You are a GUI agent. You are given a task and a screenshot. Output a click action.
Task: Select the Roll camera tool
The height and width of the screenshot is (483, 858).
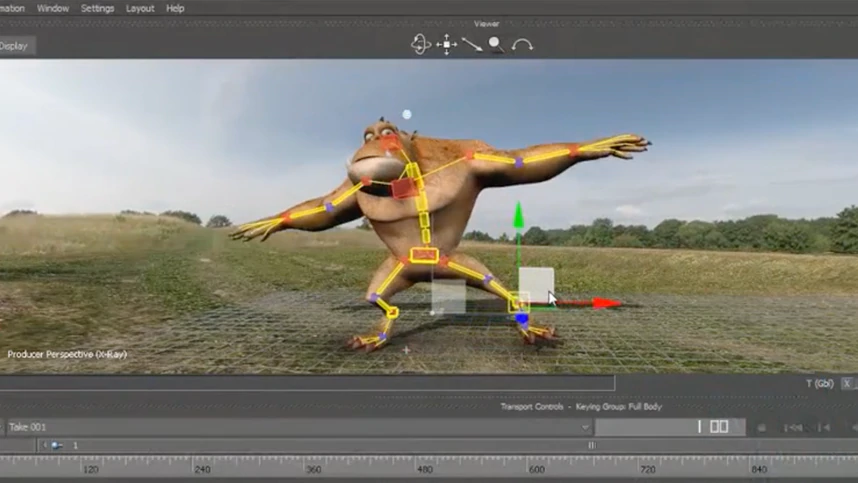522,44
